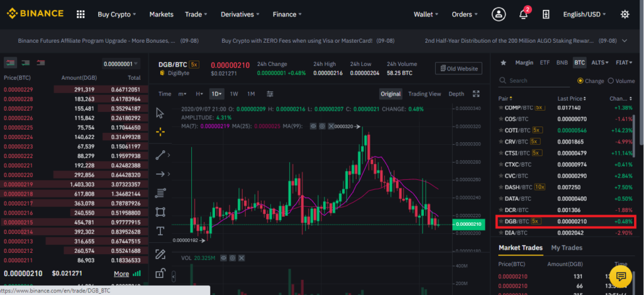
Task: Open VOL indicator settings icon
Action: [x=233, y=258]
